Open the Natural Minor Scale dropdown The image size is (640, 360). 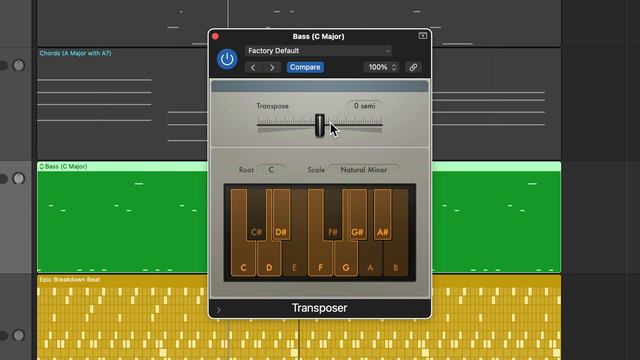(364, 170)
